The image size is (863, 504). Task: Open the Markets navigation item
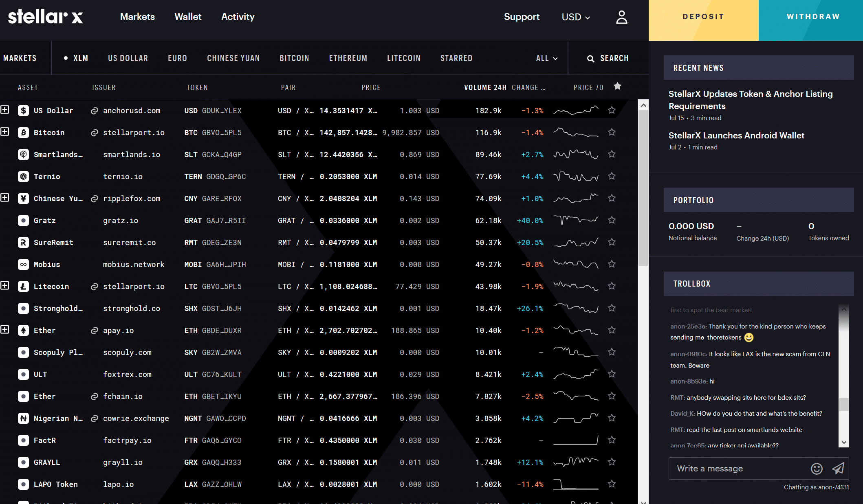(137, 17)
